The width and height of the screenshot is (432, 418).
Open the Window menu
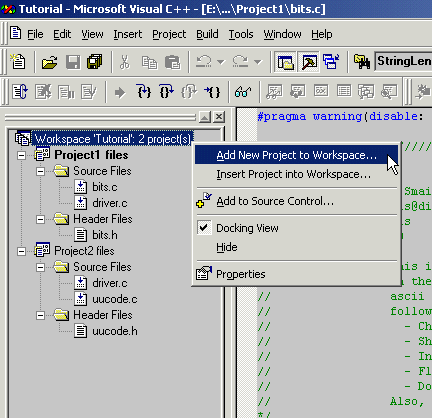282,34
